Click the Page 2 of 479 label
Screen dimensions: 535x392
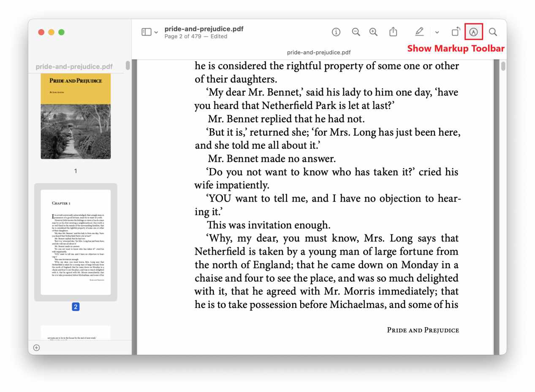pos(196,36)
